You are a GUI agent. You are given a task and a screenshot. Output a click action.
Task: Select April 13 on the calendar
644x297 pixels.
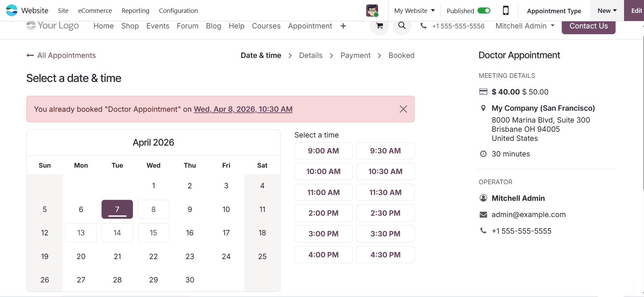pos(81,233)
